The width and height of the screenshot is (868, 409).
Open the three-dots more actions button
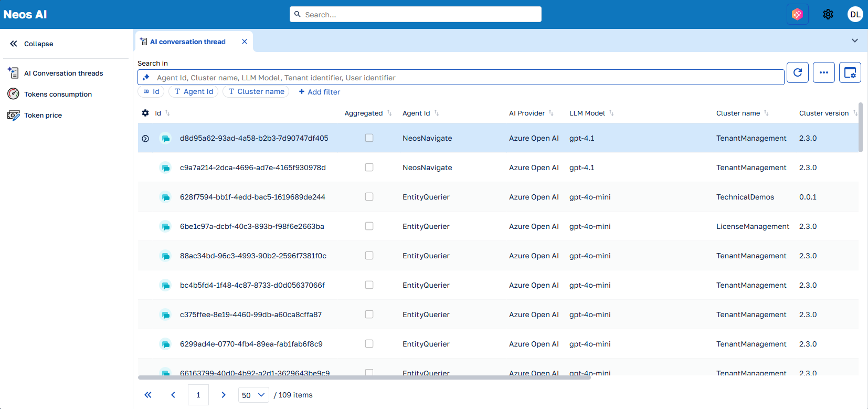pos(824,72)
